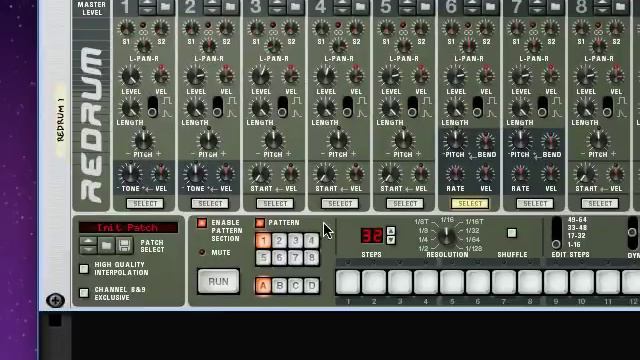Select drum channel 3
The image size is (640, 360).
pos(275,203)
